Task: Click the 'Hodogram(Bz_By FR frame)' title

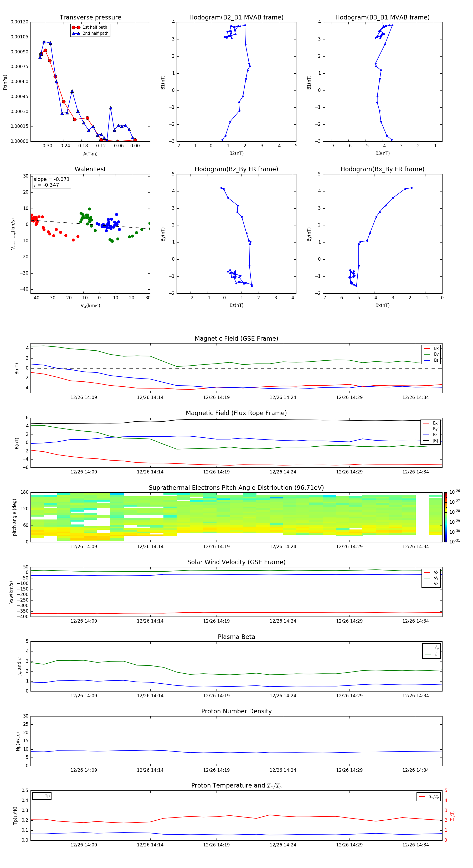Action: tap(236, 169)
